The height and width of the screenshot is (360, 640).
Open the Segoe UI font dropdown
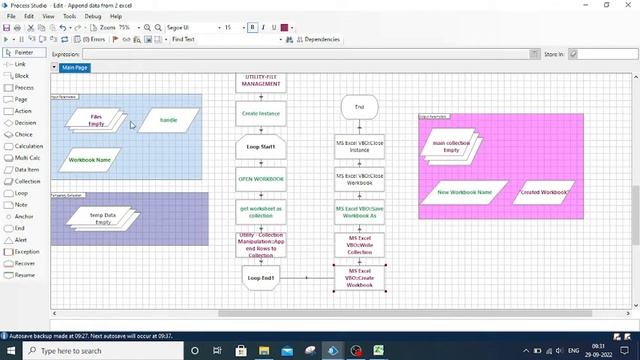pos(219,28)
